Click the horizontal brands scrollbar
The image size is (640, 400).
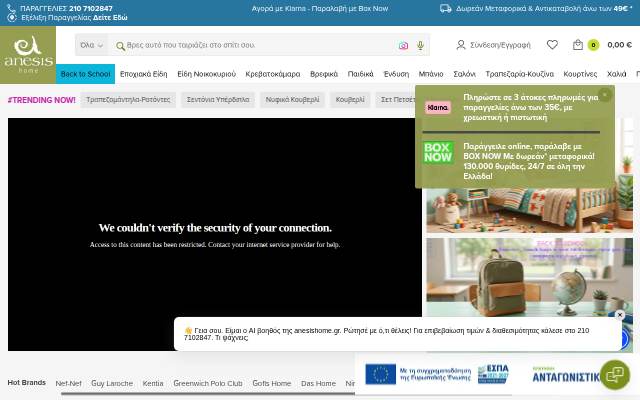coord(208,394)
